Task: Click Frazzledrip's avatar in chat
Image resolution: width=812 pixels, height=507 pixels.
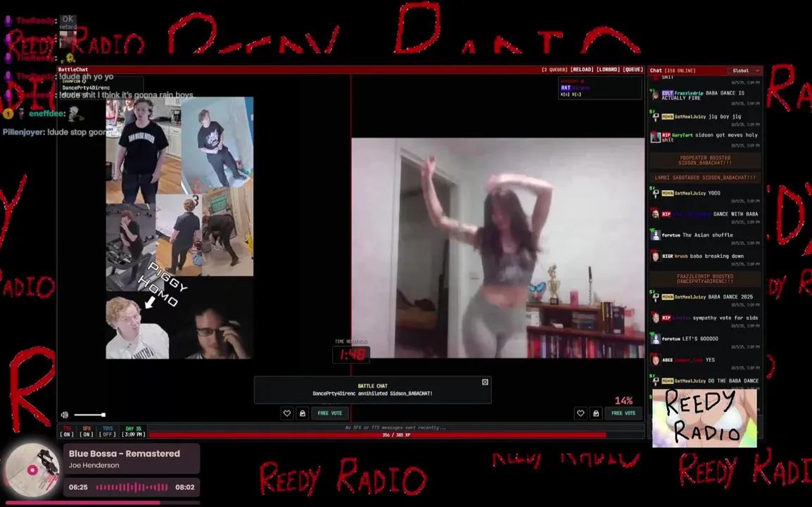Action: pos(656,95)
